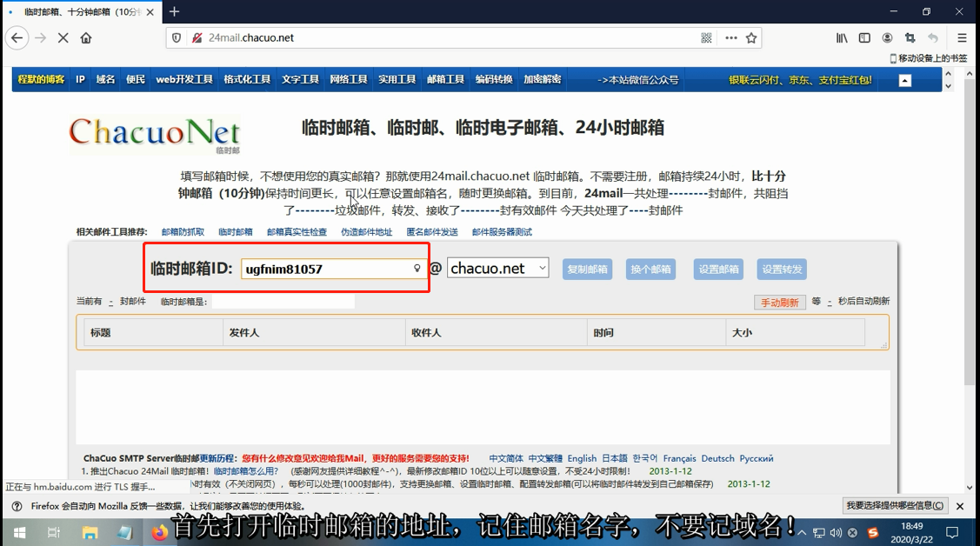This screenshot has height=546, width=980.
Task: Go back using the browser back arrow
Action: (x=17, y=38)
